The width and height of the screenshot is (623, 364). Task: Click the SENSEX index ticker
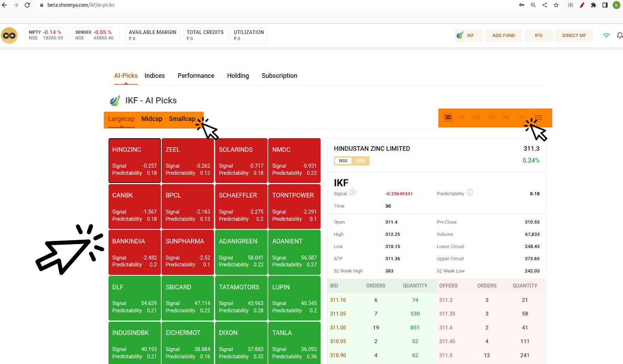(x=95, y=35)
